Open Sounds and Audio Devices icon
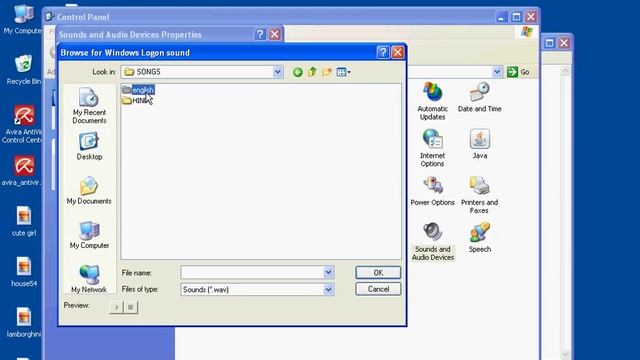The height and width of the screenshot is (360, 640). (433, 241)
